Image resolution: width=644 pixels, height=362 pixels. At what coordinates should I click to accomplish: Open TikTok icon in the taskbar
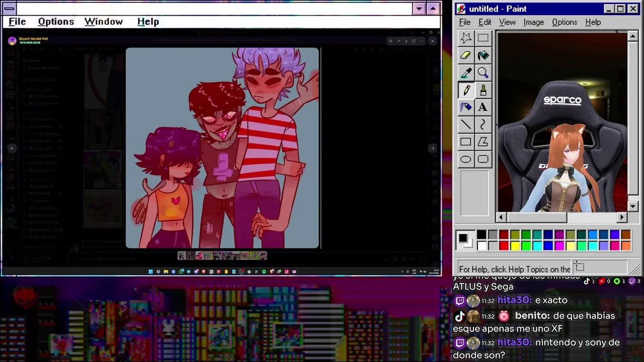[x=287, y=271]
